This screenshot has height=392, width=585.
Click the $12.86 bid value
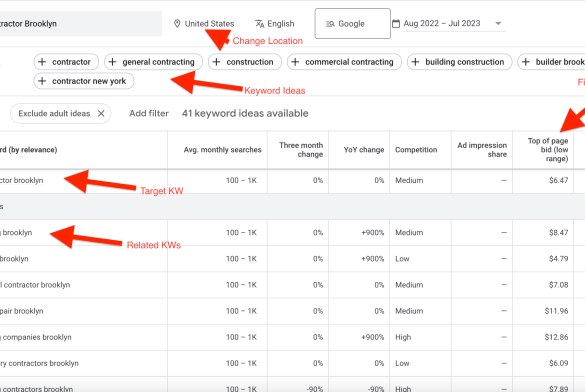(556, 337)
